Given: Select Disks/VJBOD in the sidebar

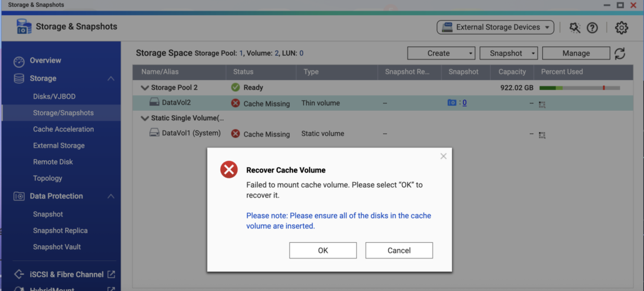Looking at the screenshot, I should point(54,96).
